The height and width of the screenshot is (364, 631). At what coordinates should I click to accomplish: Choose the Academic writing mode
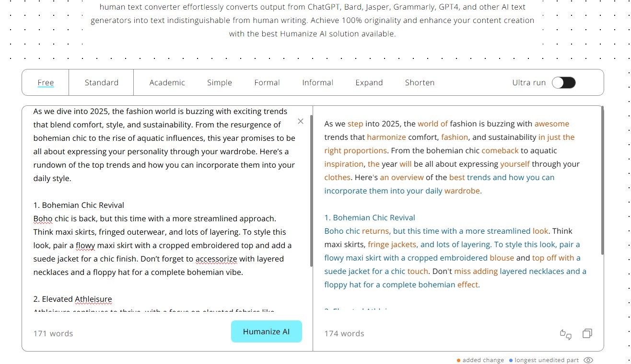[x=167, y=82]
